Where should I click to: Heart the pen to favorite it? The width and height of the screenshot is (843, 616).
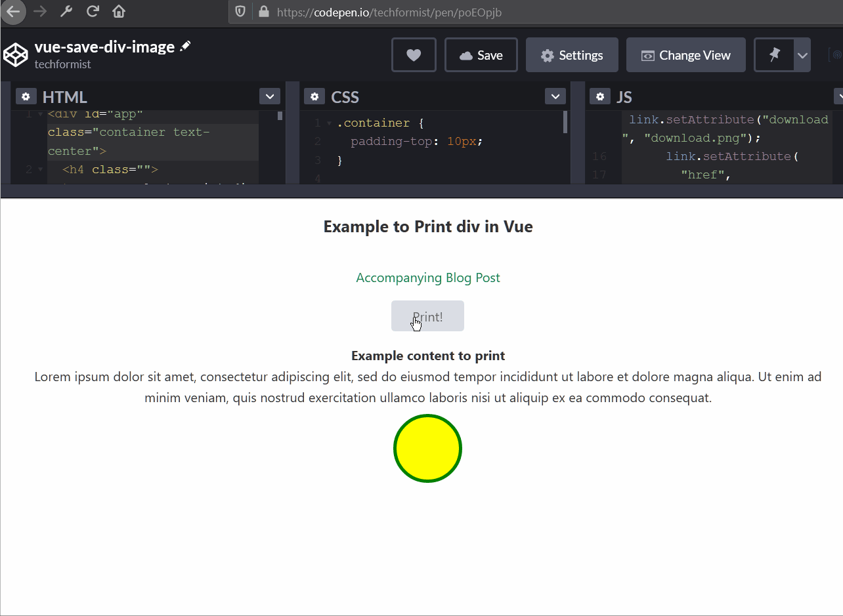[x=414, y=54]
